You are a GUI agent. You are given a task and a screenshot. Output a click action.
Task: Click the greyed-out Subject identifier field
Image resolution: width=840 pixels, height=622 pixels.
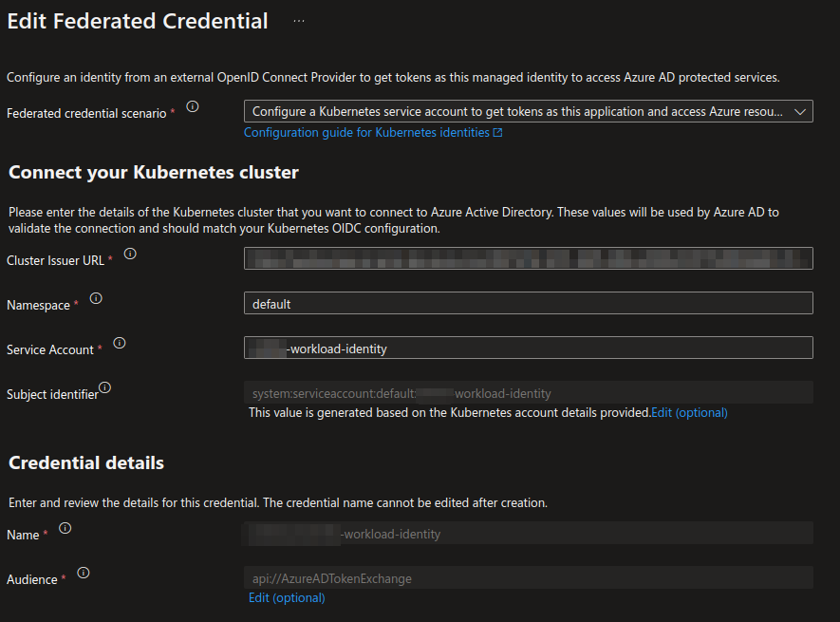pos(528,392)
